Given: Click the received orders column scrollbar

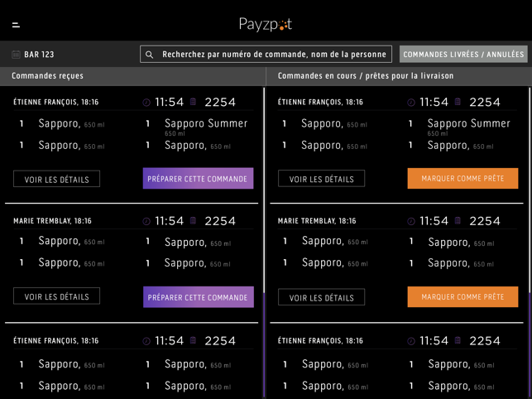Looking at the screenshot, I should coord(264,243).
